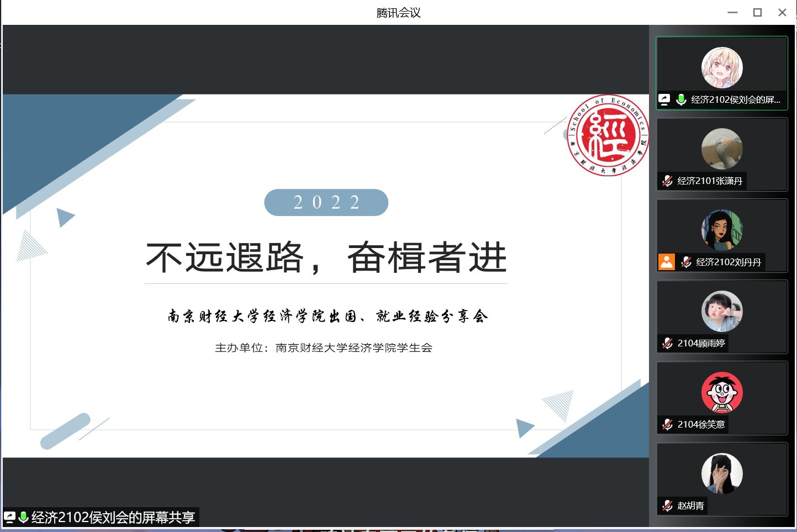Click the 经济2102侯刘会的屏幕共享 label text

[113, 518]
